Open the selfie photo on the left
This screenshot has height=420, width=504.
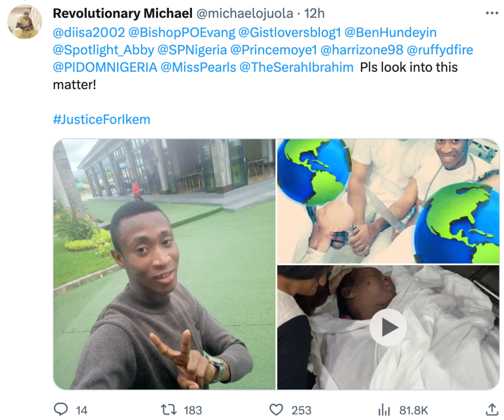(164, 264)
